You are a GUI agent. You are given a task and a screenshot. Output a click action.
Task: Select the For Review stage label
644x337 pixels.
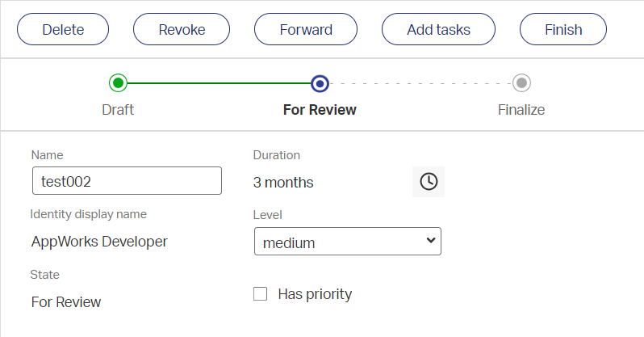tap(320, 110)
